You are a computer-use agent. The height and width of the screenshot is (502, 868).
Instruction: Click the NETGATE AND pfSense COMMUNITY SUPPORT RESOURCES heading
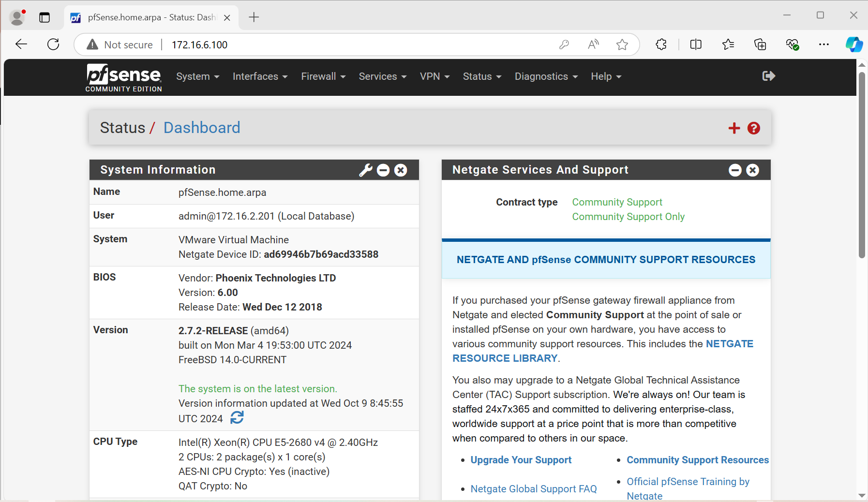[606, 260]
